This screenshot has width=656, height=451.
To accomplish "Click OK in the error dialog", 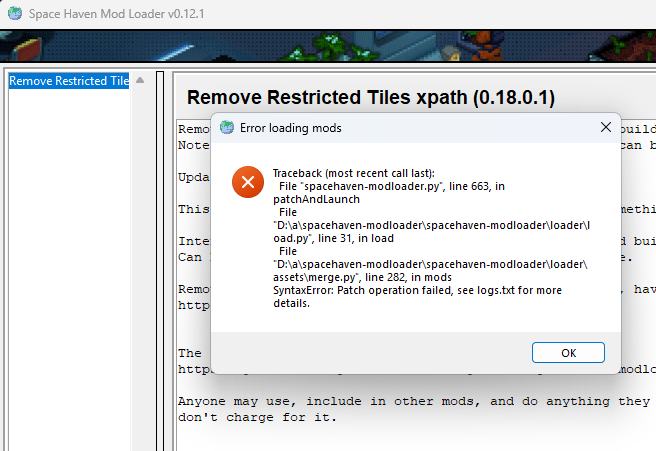I will click(568, 353).
